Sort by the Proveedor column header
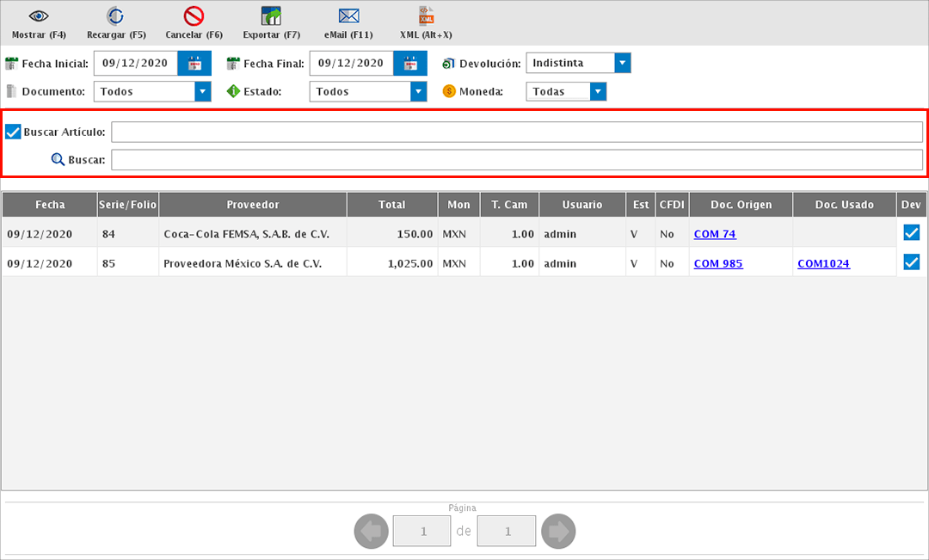Viewport: 929px width, 560px height. (x=253, y=205)
